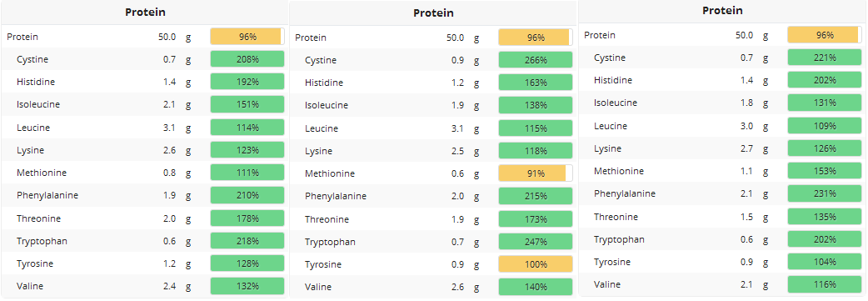This screenshot has height=301, width=868.
Task: Click the Cystine 221% target bar
Action: (x=825, y=58)
